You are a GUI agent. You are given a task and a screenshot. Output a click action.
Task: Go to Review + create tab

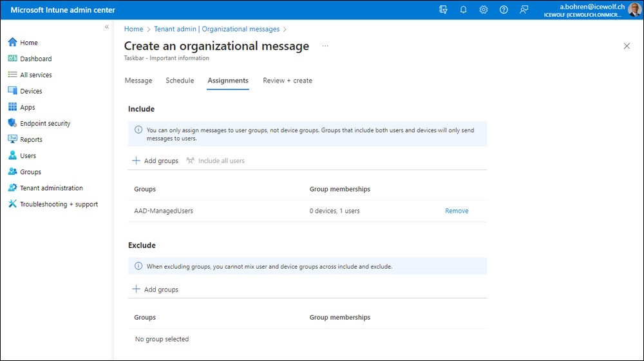click(287, 81)
